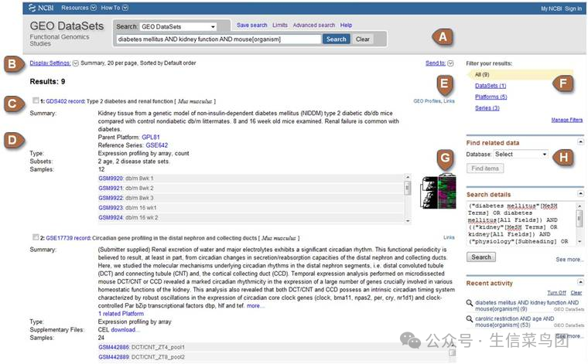
Task: Open Advanced search link
Action: click(314, 25)
